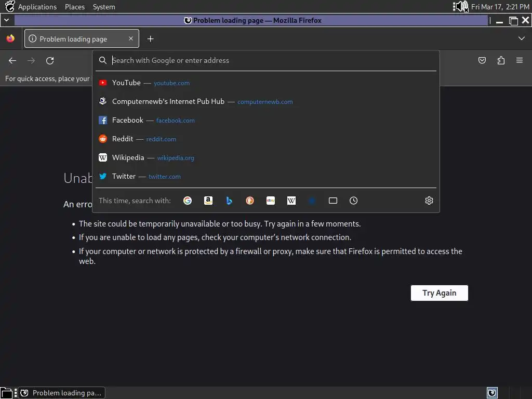Viewport: 532px width, 399px height.
Task: Click the show desktop icon in bottom panel
Action: click(6, 393)
